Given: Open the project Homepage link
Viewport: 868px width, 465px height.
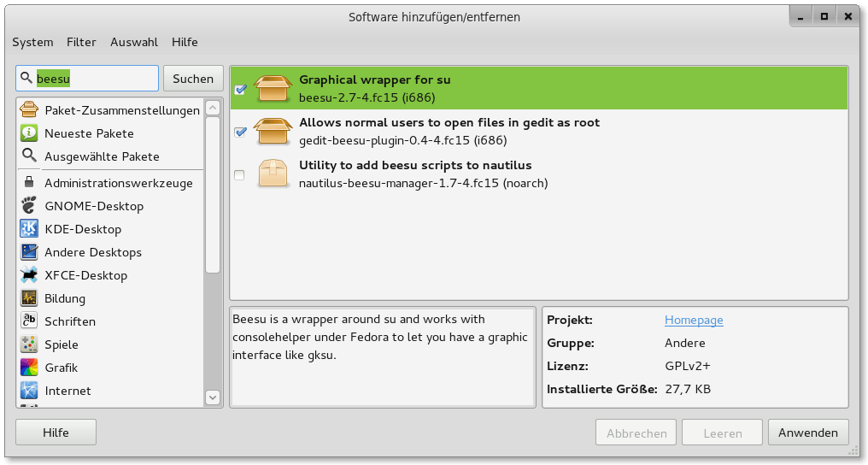Looking at the screenshot, I should pos(694,320).
